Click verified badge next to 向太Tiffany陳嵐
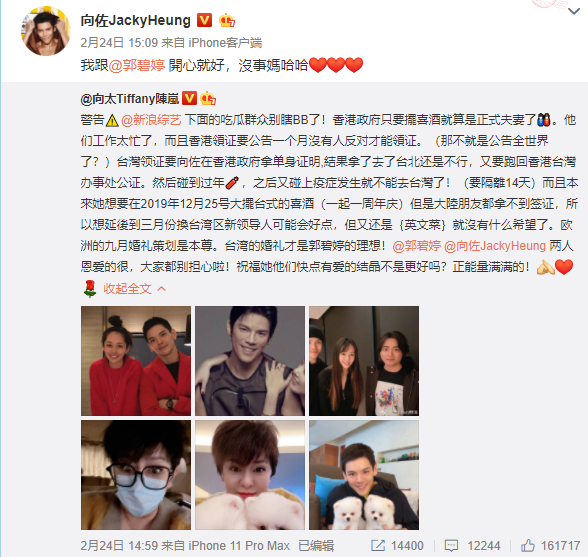The image size is (588, 557). (189, 99)
